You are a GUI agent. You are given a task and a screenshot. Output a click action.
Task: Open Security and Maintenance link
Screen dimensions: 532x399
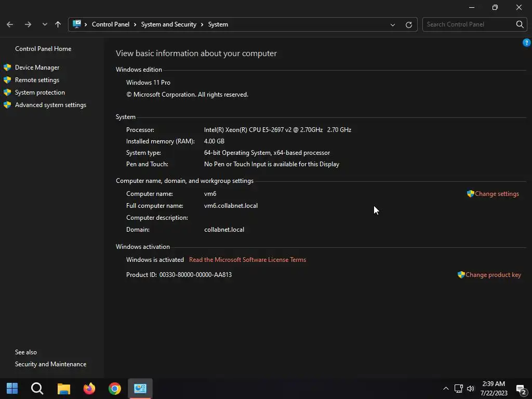pyautogui.click(x=50, y=364)
